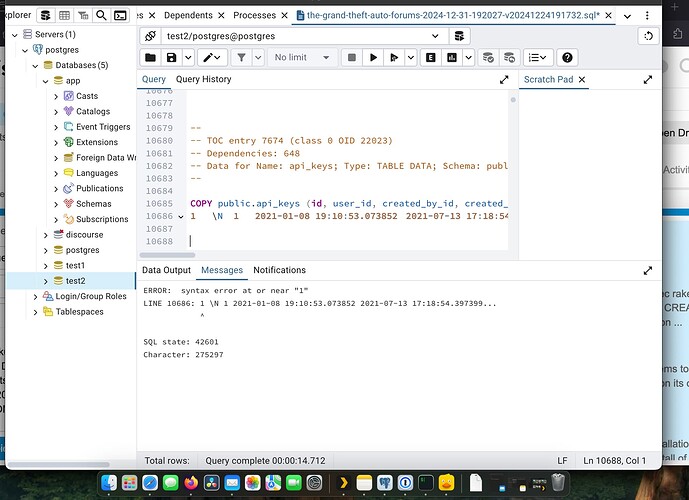Viewport: 689px width, 500px height.
Task: Collapse the Databases (5) node
Action: [36, 66]
